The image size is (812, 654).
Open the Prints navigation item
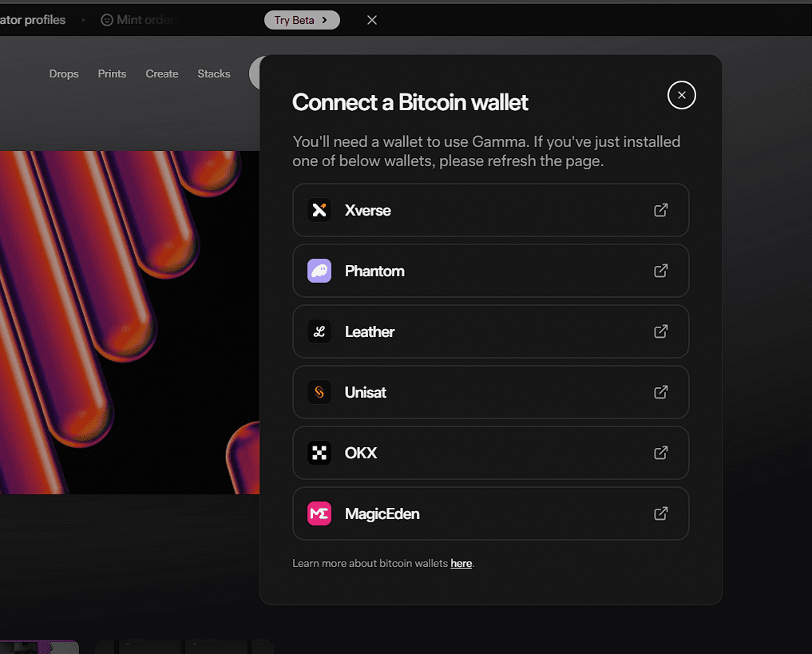point(112,73)
